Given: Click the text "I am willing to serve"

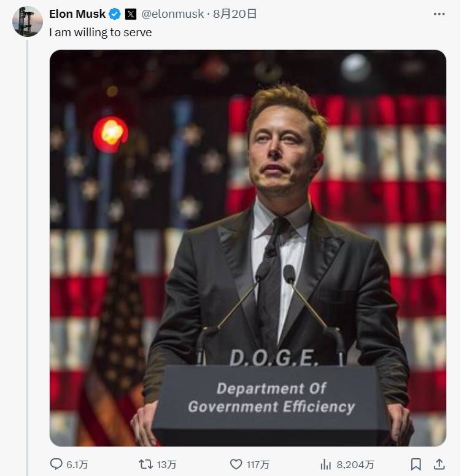Looking at the screenshot, I should coord(101,33).
